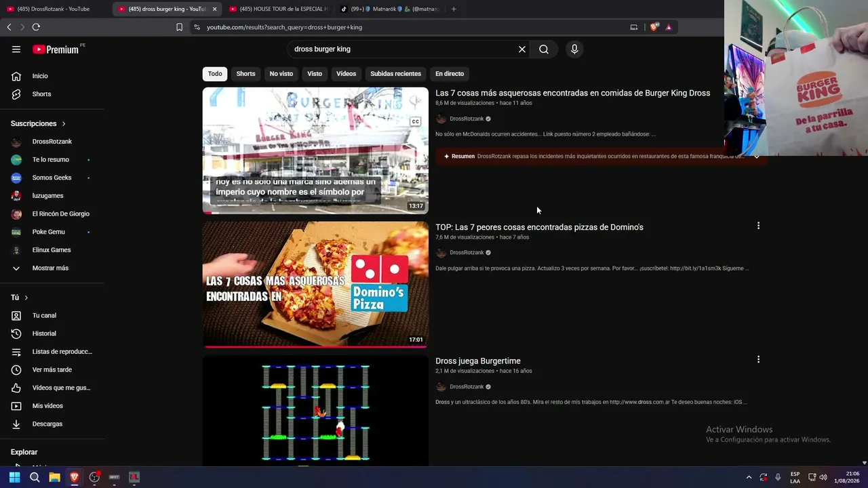Image resolution: width=868 pixels, height=488 pixels.
Task: Open the DrossRotzank subscription in the sidebar
Action: tap(52, 142)
